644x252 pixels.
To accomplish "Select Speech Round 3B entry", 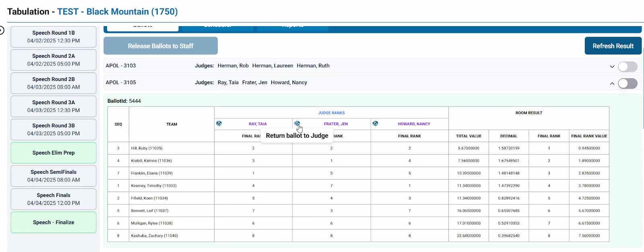I will point(54,130).
